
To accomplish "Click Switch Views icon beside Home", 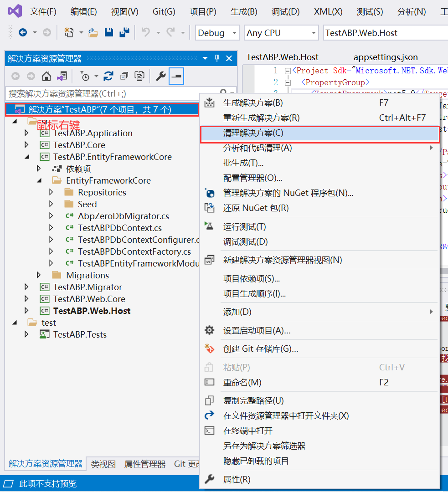I will [62, 76].
